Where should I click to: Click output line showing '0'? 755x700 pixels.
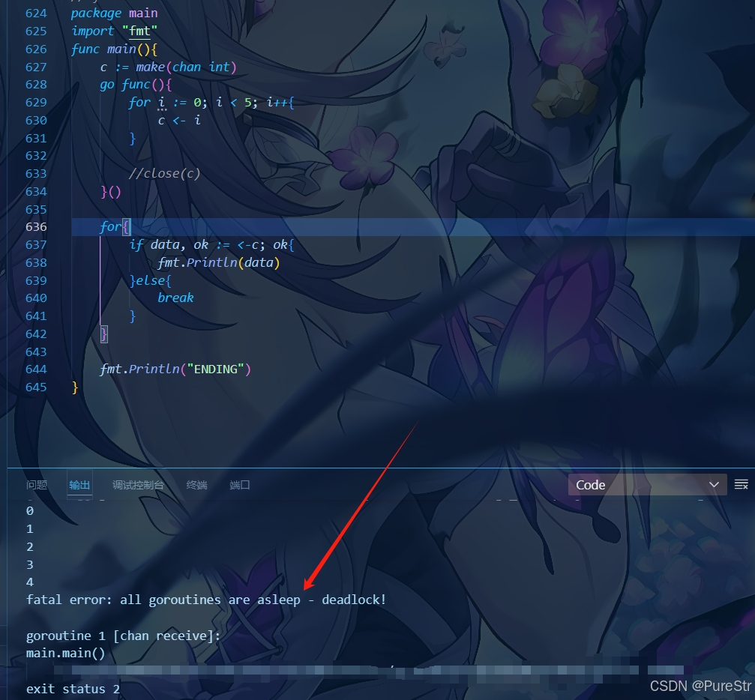(x=30, y=511)
